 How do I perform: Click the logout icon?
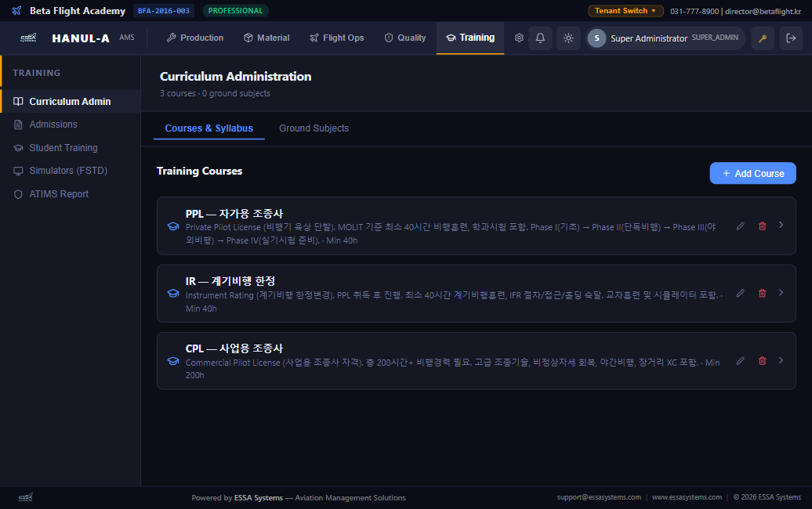791,38
